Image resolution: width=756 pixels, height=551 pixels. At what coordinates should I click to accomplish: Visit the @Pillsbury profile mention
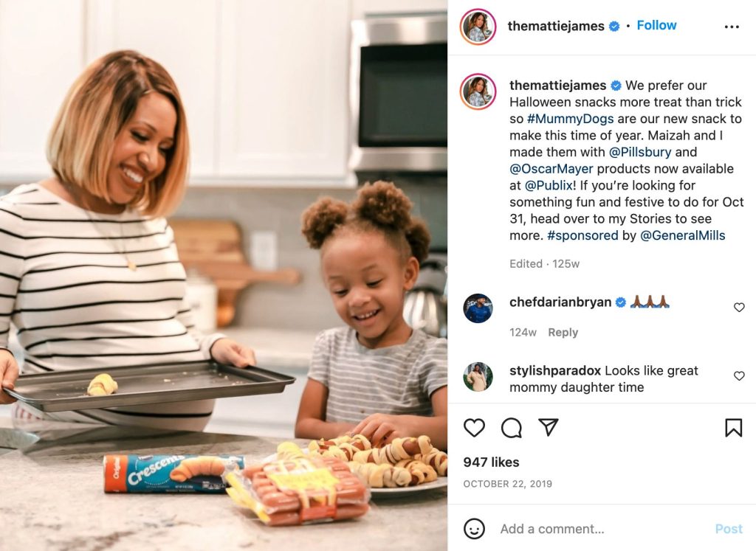pyautogui.click(x=640, y=152)
